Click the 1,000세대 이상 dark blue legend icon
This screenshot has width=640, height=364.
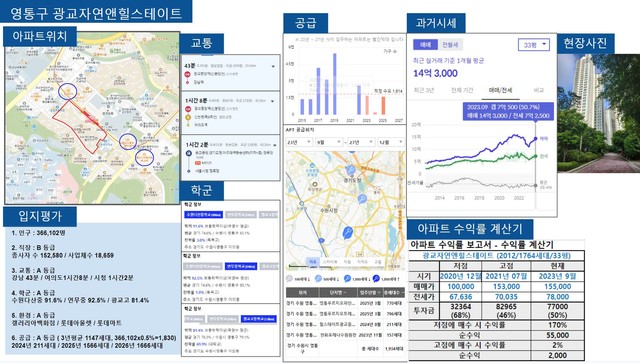click(376, 278)
